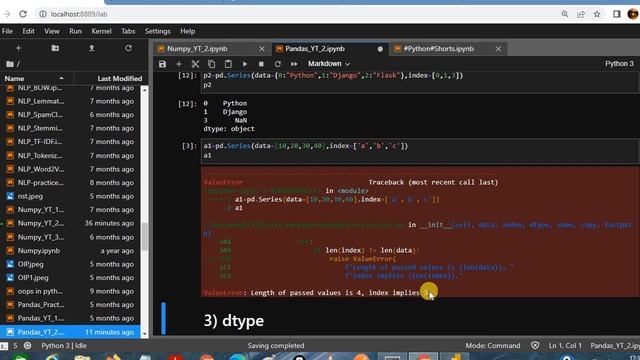Open new launcher with plus icon
This screenshot has height=360, width=640.
18,48
